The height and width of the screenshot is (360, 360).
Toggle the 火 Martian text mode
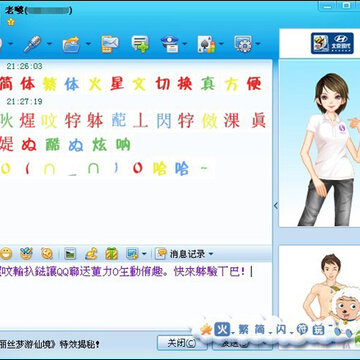click(x=222, y=330)
